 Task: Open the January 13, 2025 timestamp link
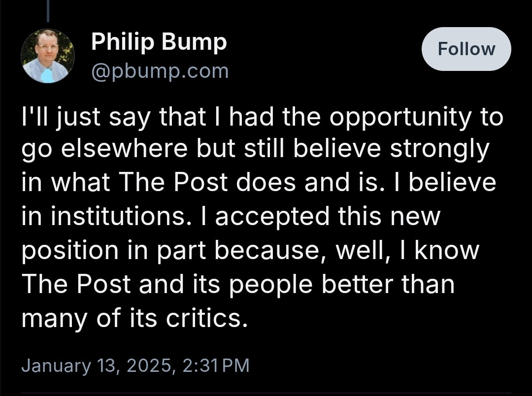[135, 365]
